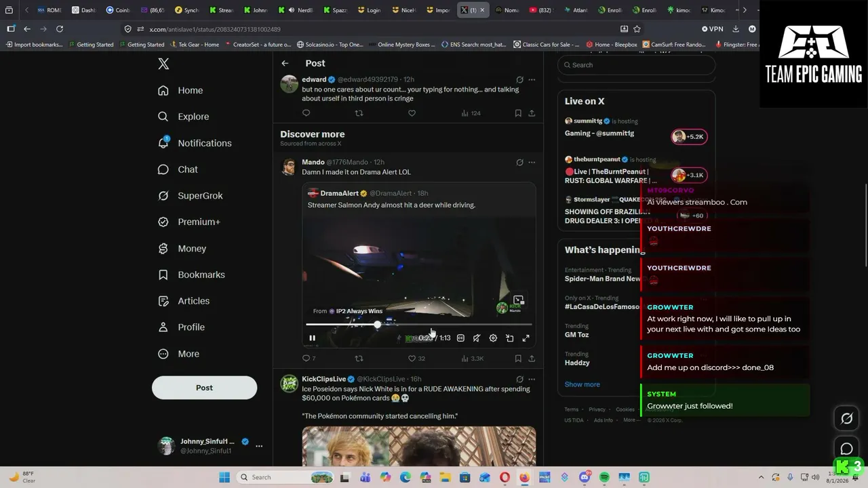Bookmark edward's reply
This screenshot has width=868, height=488.
pos(518,113)
